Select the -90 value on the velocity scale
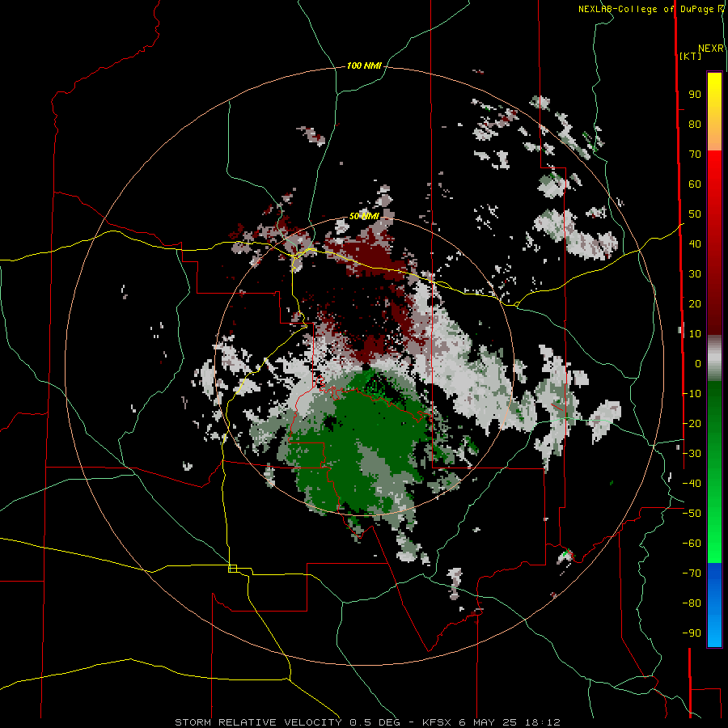This screenshot has height=728, width=728. [x=692, y=633]
